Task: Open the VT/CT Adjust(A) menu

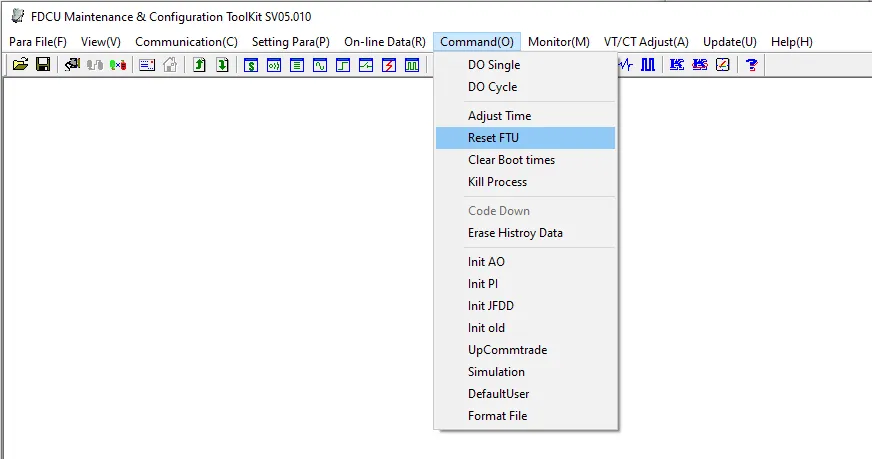Action: click(x=646, y=42)
